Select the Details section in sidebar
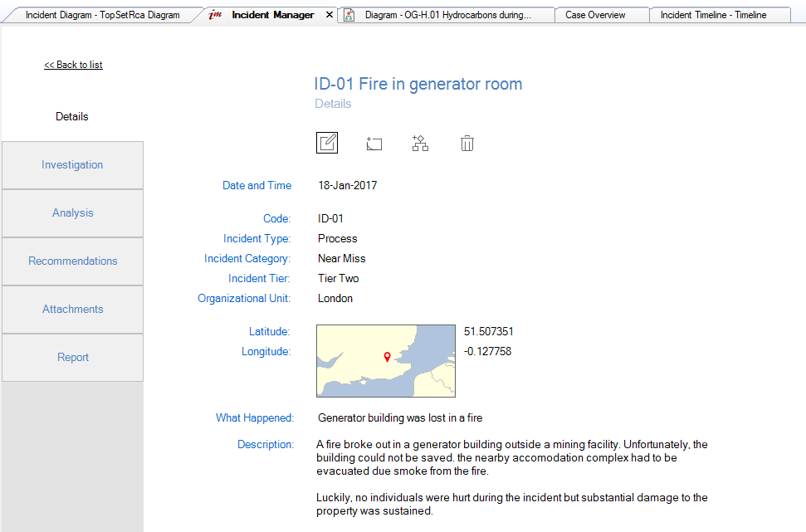Viewport: 806px width, 532px height. click(x=72, y=117)
